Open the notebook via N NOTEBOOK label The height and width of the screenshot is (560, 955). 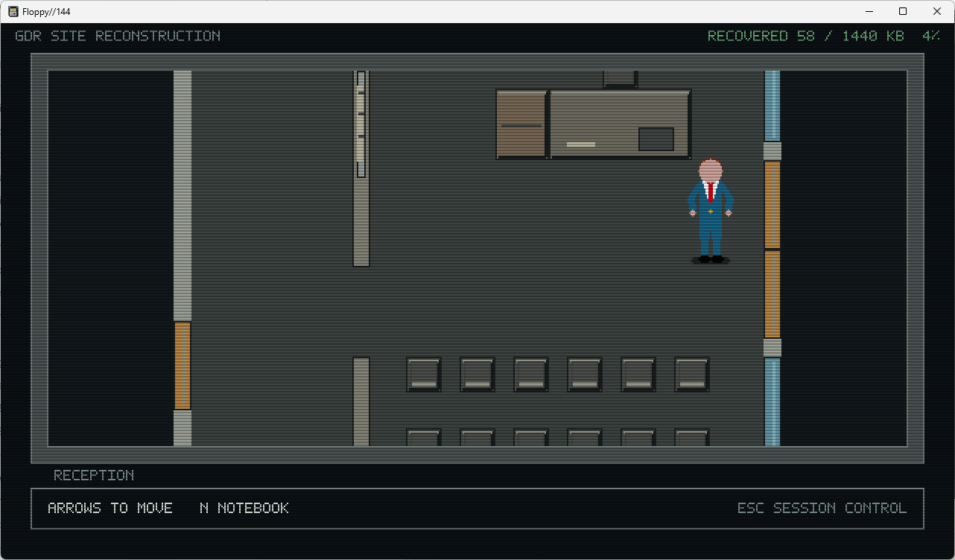tap(244, 508)
